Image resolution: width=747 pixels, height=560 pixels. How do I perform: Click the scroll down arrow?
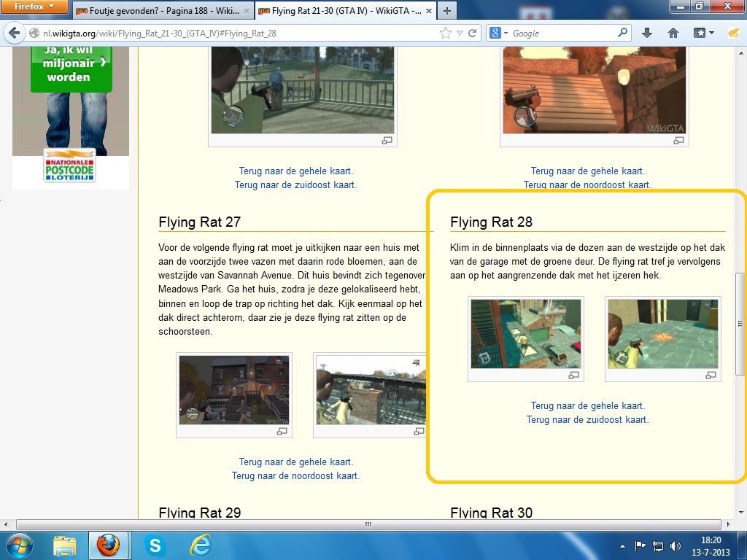740,513
